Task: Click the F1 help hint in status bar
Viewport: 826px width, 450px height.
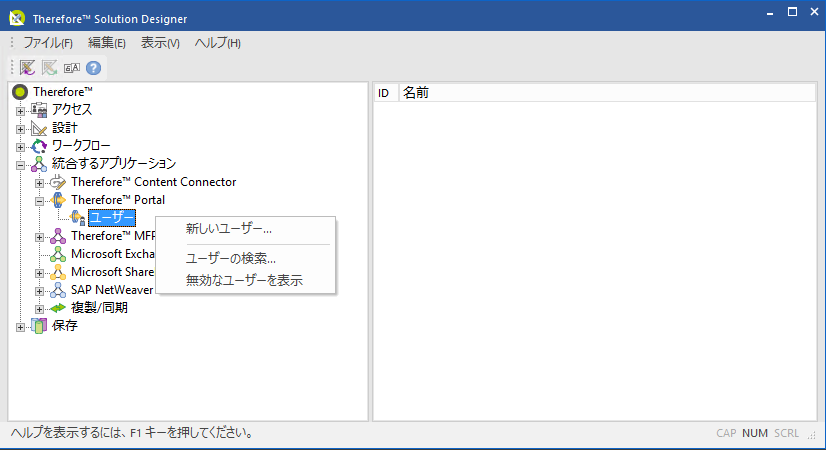Action: click(132, 433)
